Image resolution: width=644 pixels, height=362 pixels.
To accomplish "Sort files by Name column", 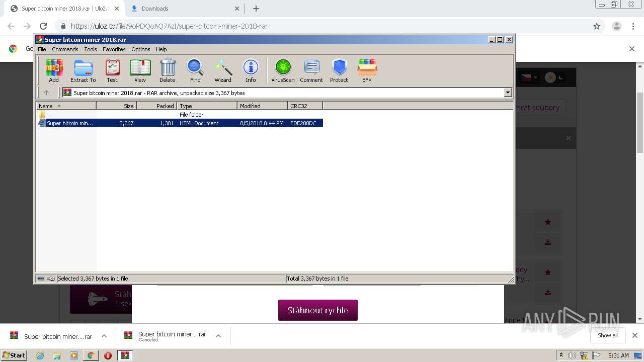I will pyautogui.click(x=66, y=106).
